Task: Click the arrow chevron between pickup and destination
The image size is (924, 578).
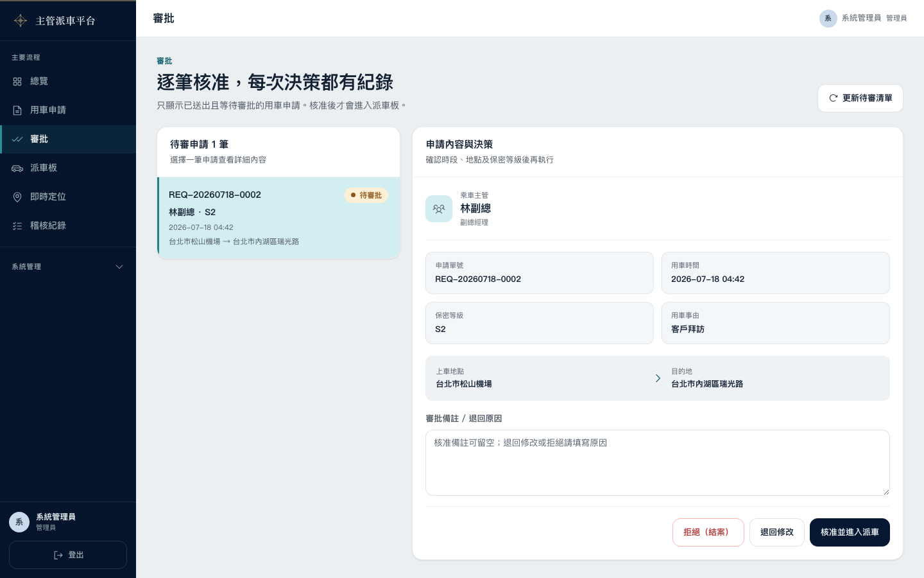Action: coord(658,378)
